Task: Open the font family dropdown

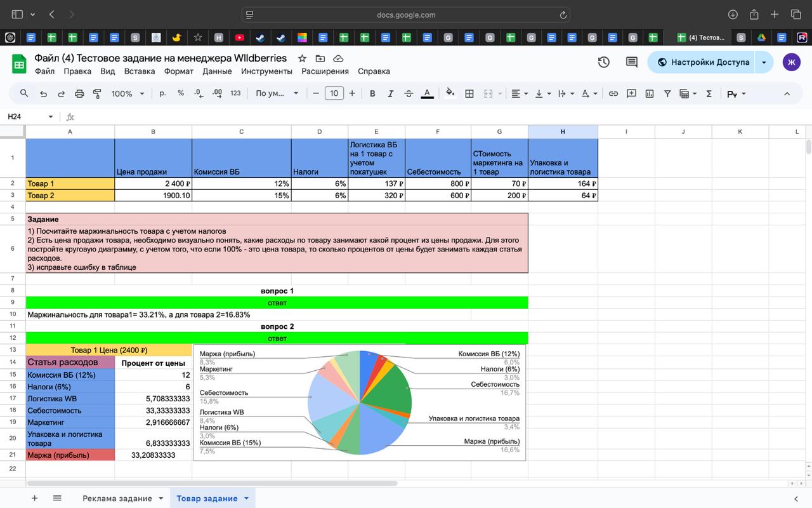Action: pyautogui.click(x=277, y=93)
